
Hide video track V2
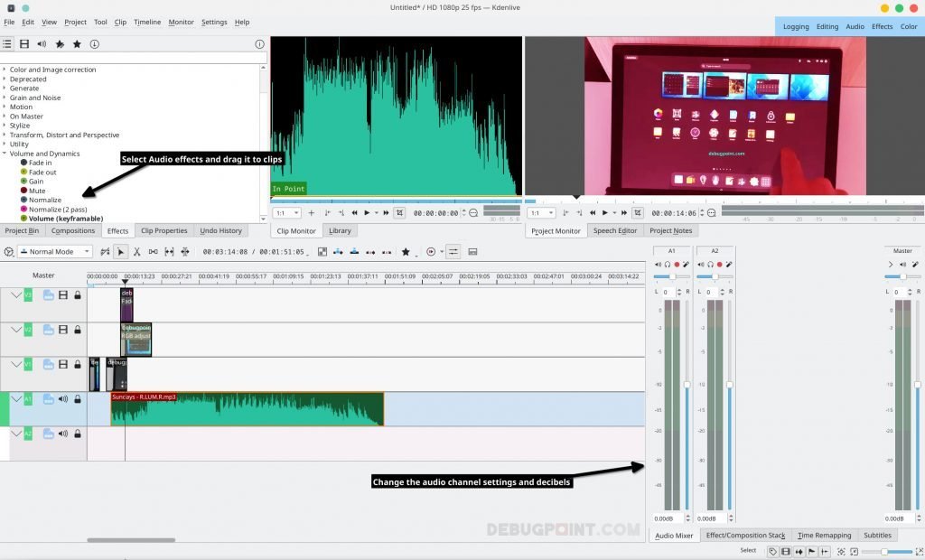63,330
